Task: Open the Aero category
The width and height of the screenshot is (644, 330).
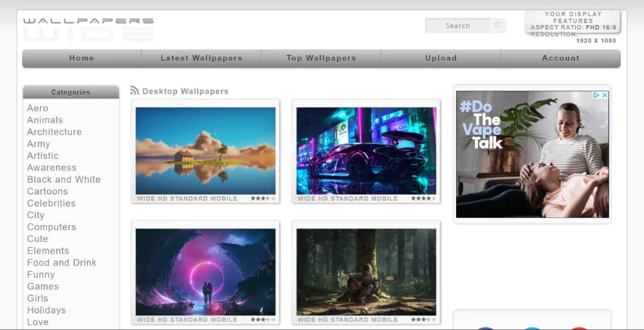Action: [x=37, y=108]
